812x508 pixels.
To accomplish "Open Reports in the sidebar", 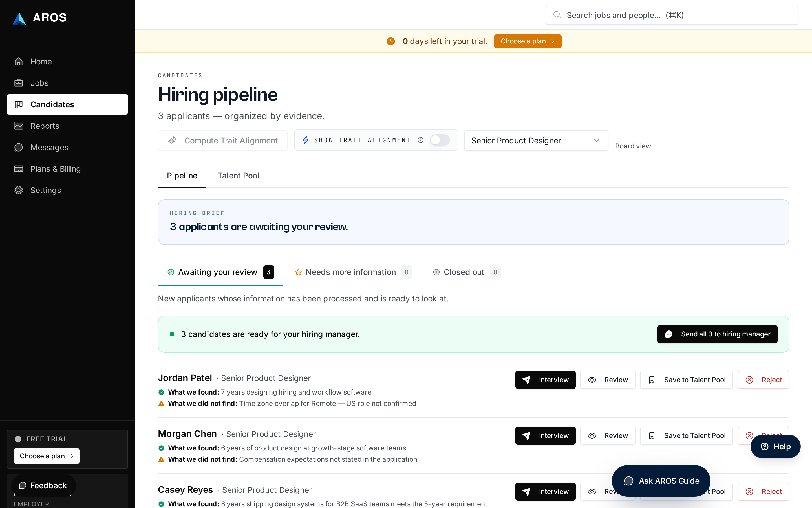I will pyautogui.click(x=67, y=126).
